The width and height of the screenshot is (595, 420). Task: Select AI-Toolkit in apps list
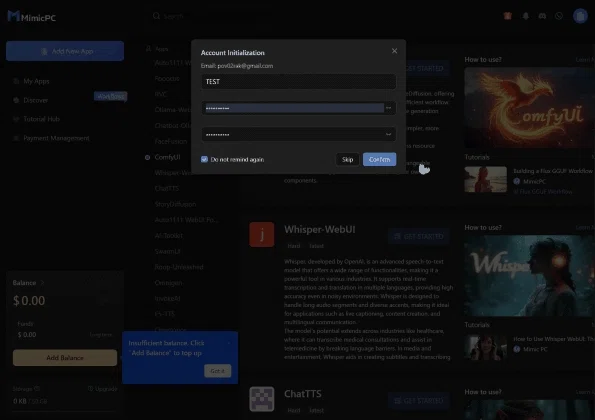[168, 236]
